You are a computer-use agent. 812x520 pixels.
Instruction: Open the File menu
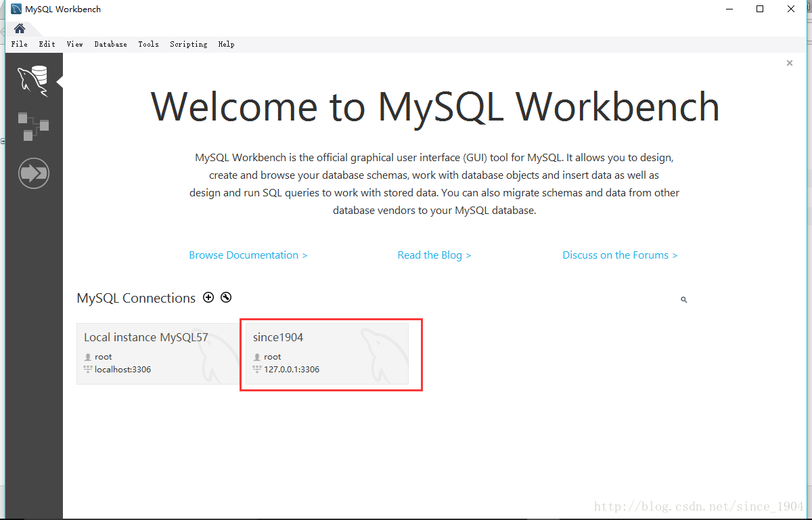click(x=20, y=44)
